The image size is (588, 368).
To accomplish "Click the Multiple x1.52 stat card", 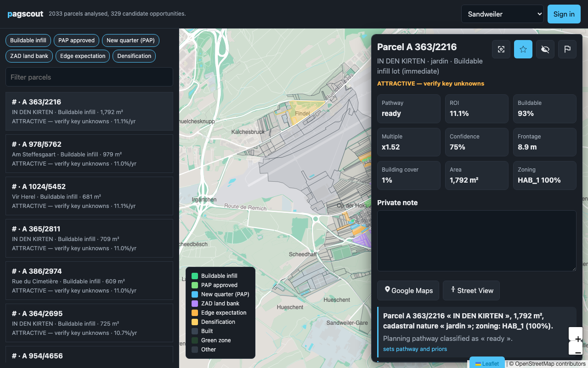I will pos(409,142).
